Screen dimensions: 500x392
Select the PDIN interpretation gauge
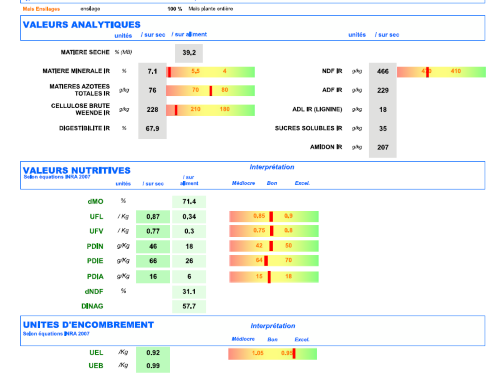pyautogui.click(x=274, y=246)
